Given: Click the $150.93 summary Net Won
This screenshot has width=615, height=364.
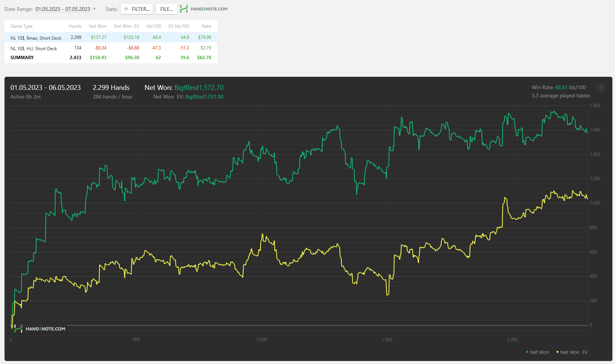Looking at the screenshot, I should pyautogui.click(x=98, y=58).
